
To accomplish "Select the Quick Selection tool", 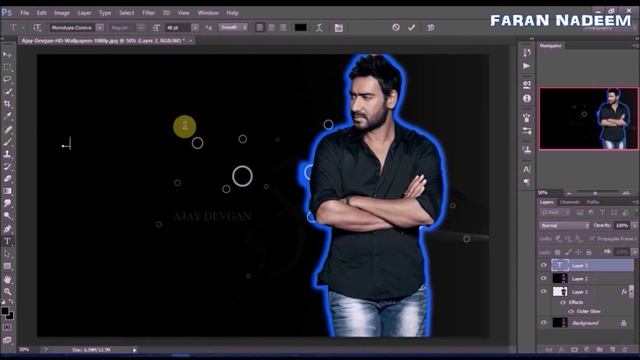I will point(7,92).
